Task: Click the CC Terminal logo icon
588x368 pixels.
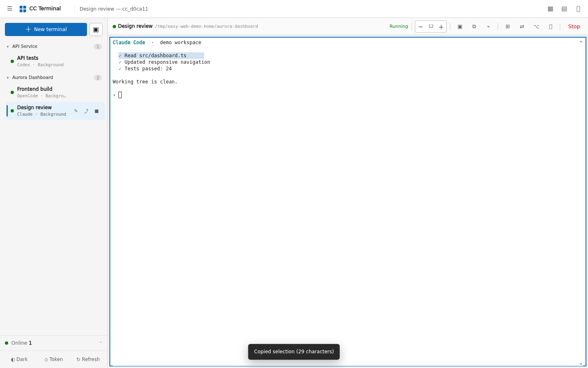Action: point(23,9)
